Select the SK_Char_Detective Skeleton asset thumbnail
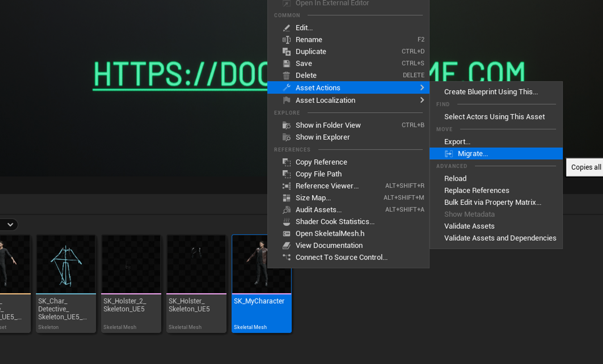The height and width of the screenshot is (364, 603). (x=66, y=264)
